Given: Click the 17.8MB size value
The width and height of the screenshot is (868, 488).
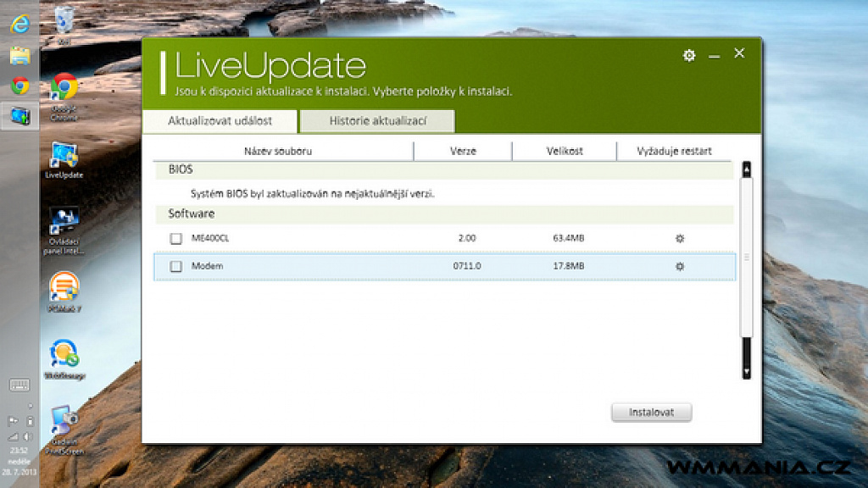Looking at the screenshot, I should click(x=569, y=266).
